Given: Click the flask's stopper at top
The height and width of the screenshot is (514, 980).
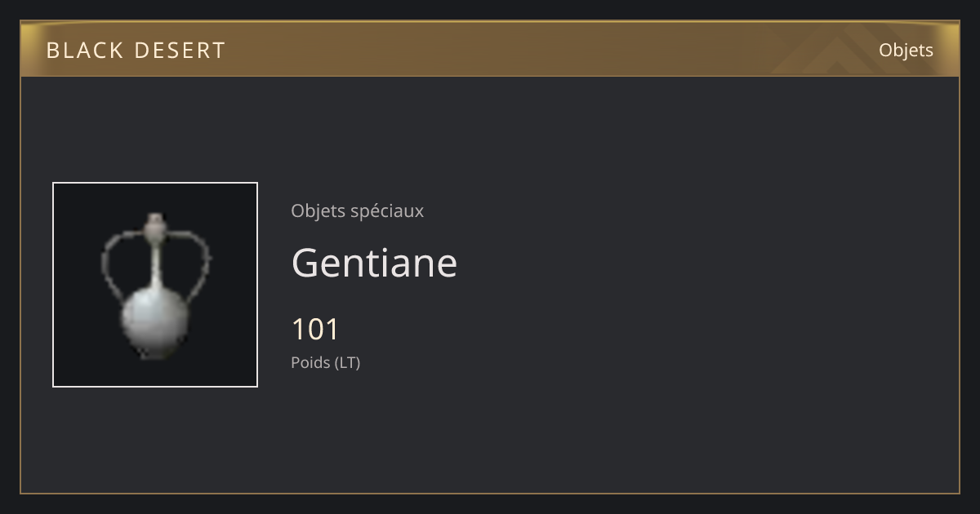Looking at the screenshot, I should [155, 224].
